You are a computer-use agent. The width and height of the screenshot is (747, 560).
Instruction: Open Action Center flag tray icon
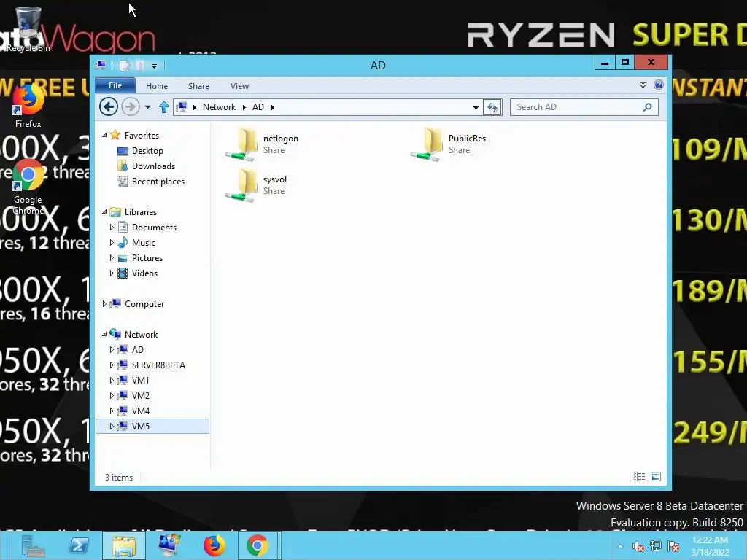[673, 546]
